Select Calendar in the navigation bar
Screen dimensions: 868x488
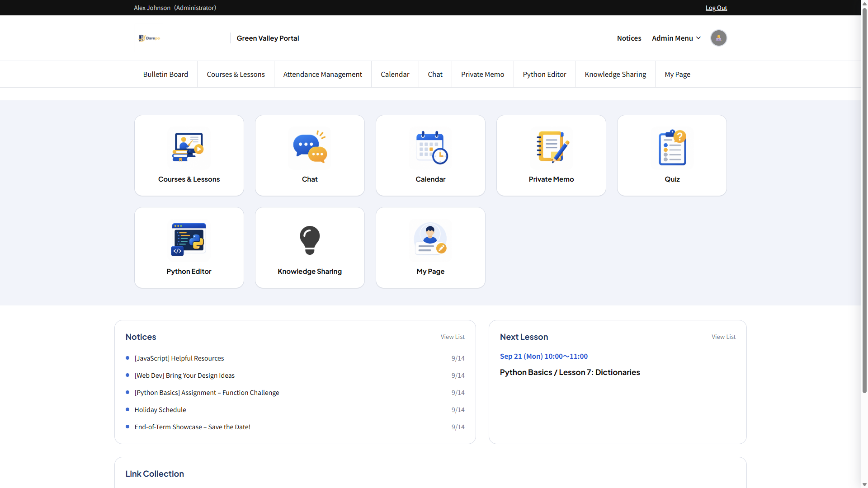[395, 74]
